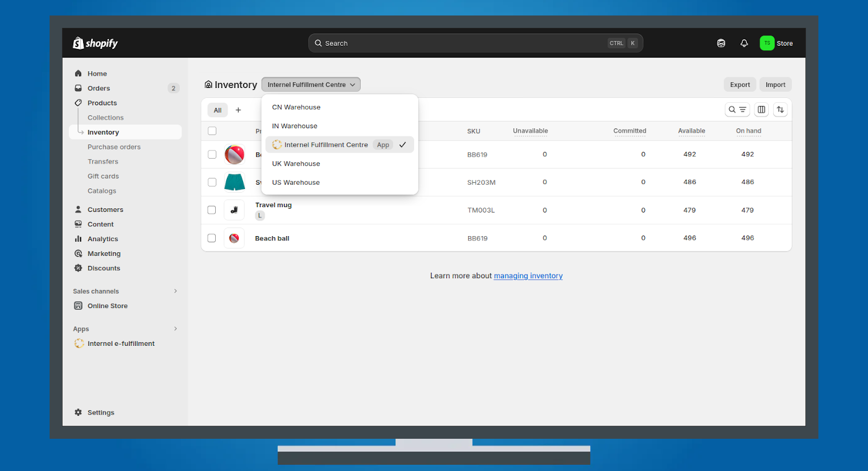Check the Travel mug row checkbox
868x471 pixels.
pos(212,210)
